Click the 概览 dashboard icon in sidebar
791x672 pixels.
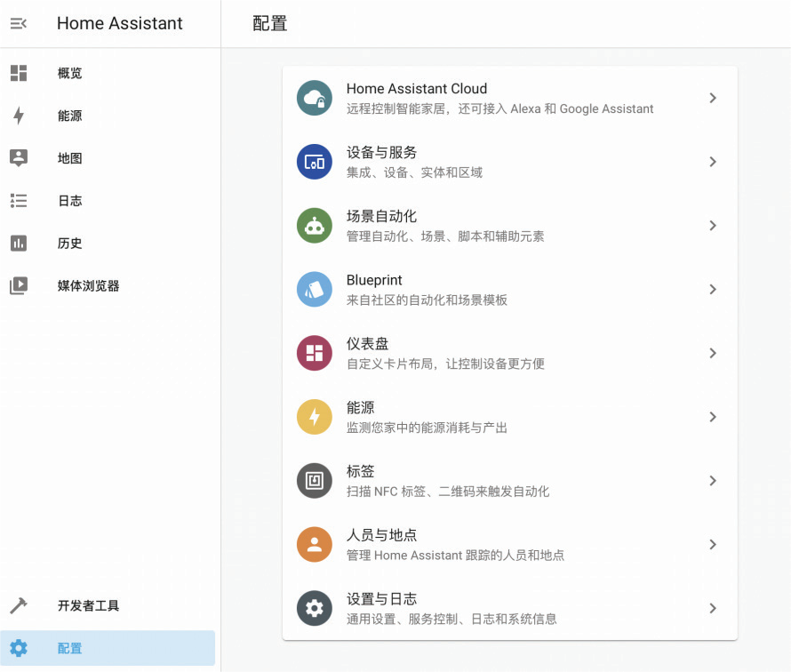point(19,73)
